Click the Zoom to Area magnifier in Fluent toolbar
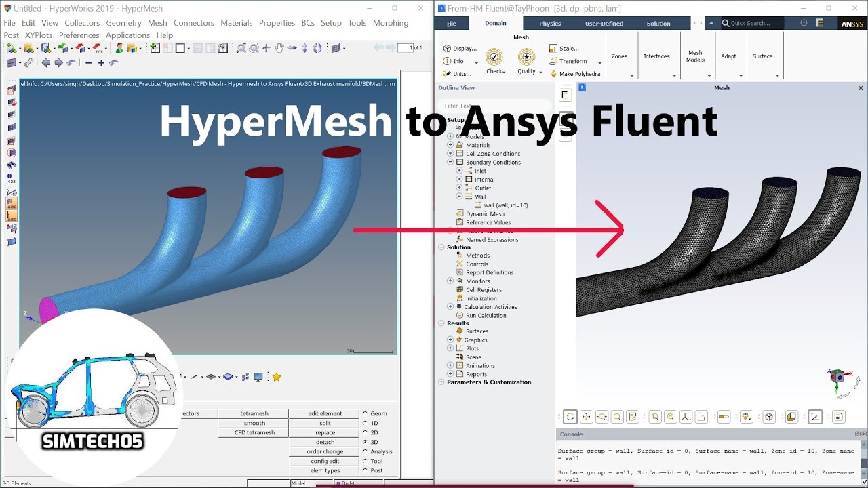This screenshot has height=488, width=868. point(616,417)
